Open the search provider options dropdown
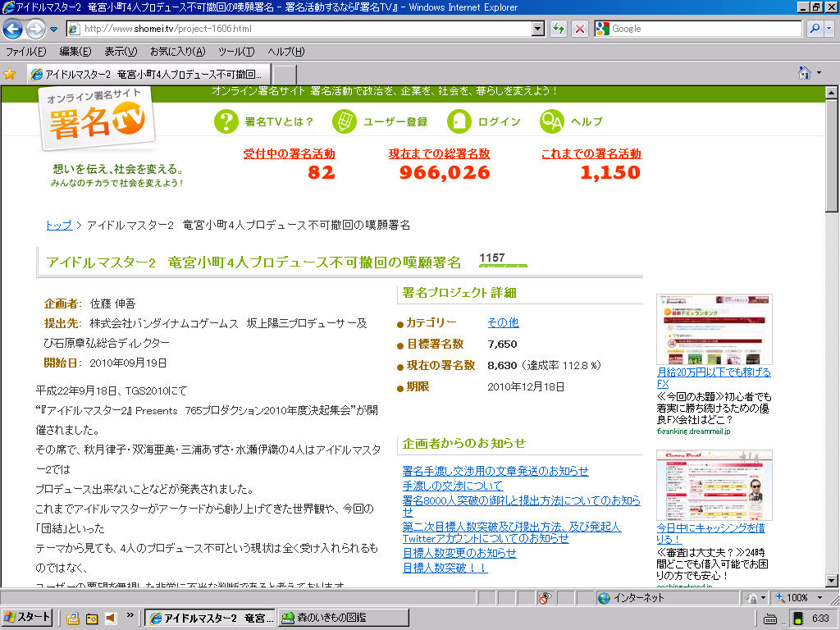This screenshot has width=840, height=630. pos(829,29)
